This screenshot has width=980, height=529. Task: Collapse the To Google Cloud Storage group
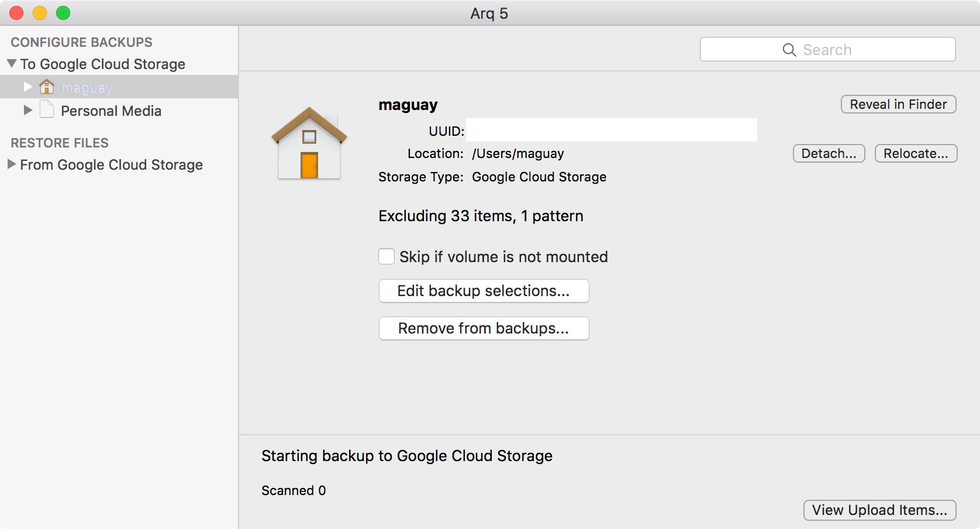[x=12, y=63]
